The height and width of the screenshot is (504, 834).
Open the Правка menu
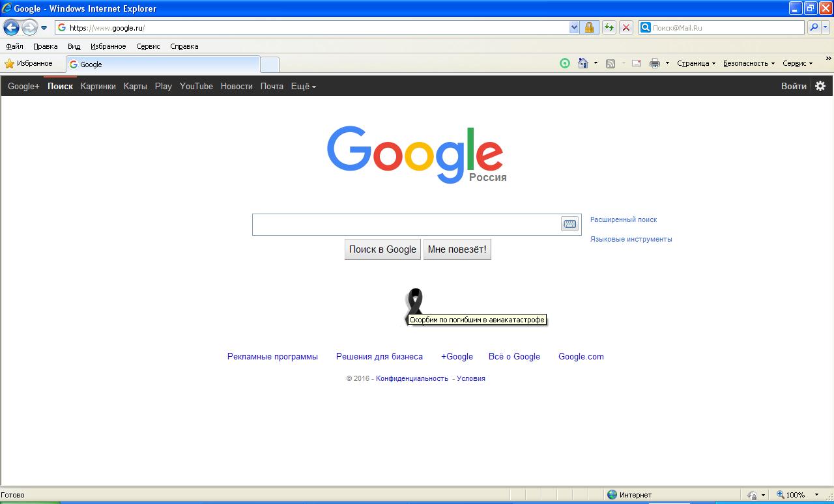[x=45, y=46]
